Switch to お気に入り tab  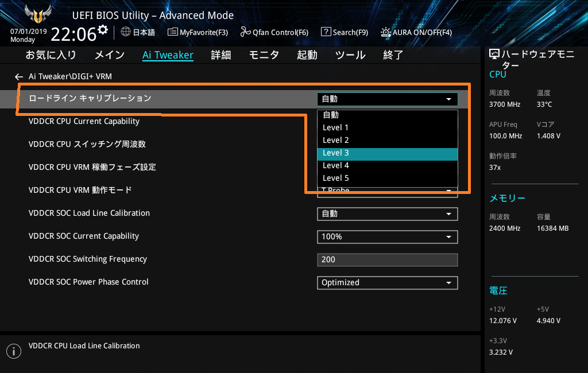[x=51, y=55]
